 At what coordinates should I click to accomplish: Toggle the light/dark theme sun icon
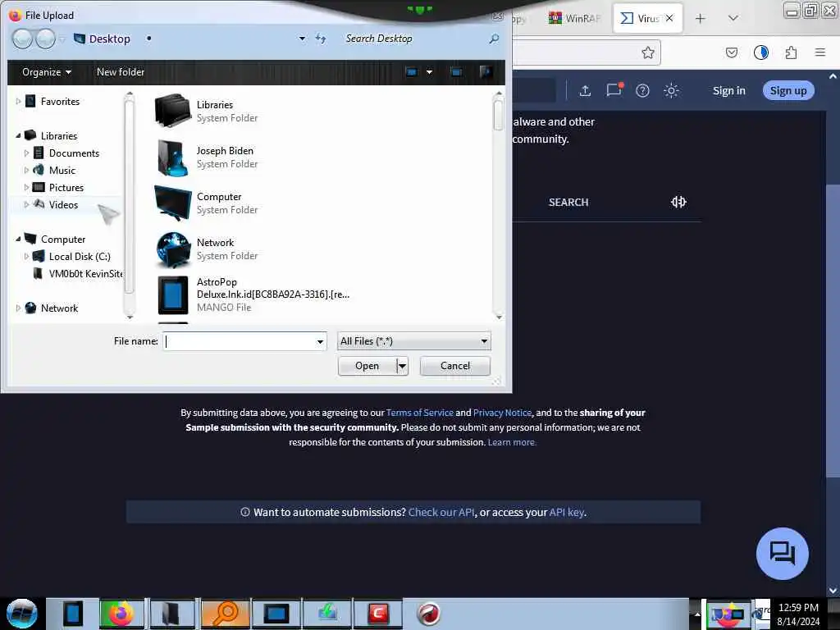pos(671,90)
